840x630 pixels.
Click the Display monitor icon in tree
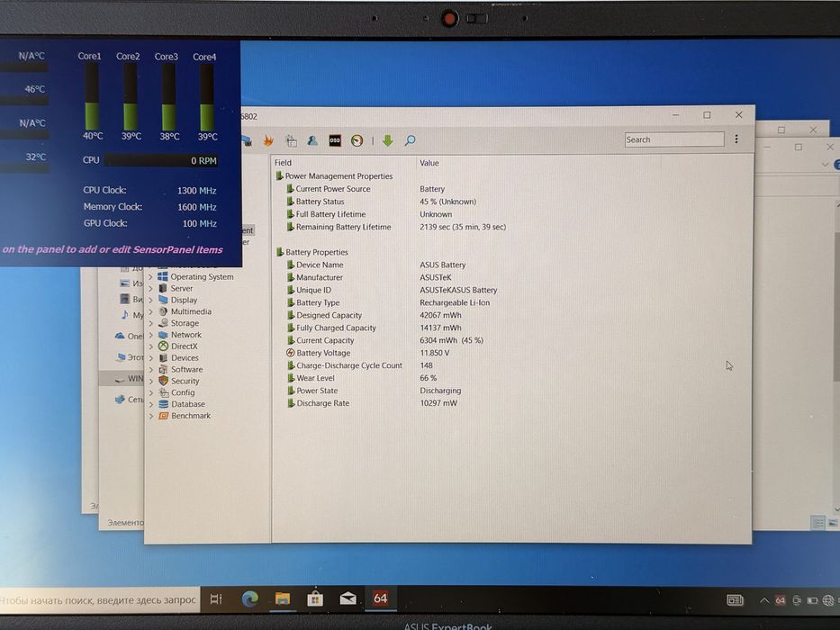point(163,300)
